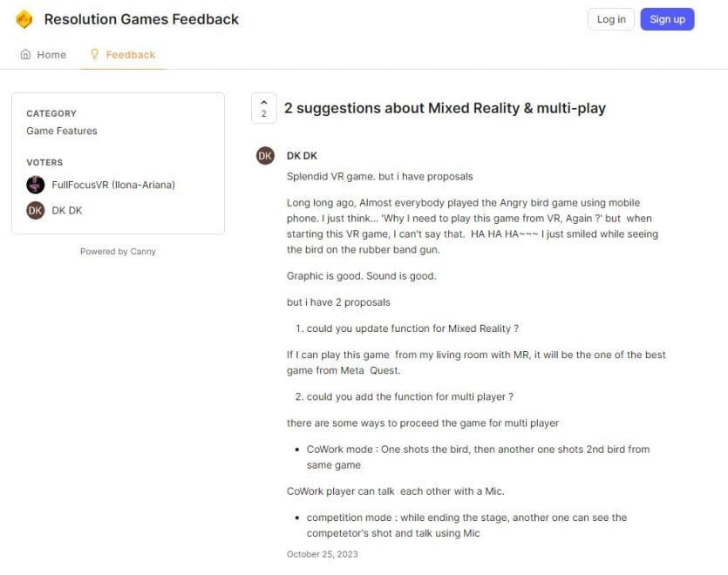Open the post author DK avatar
The image size is (728, 575).
click(265, 156)
